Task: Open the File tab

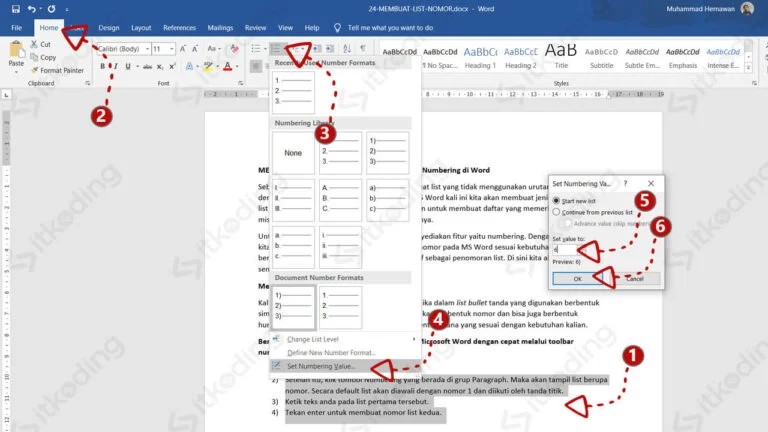Action: 16,28
